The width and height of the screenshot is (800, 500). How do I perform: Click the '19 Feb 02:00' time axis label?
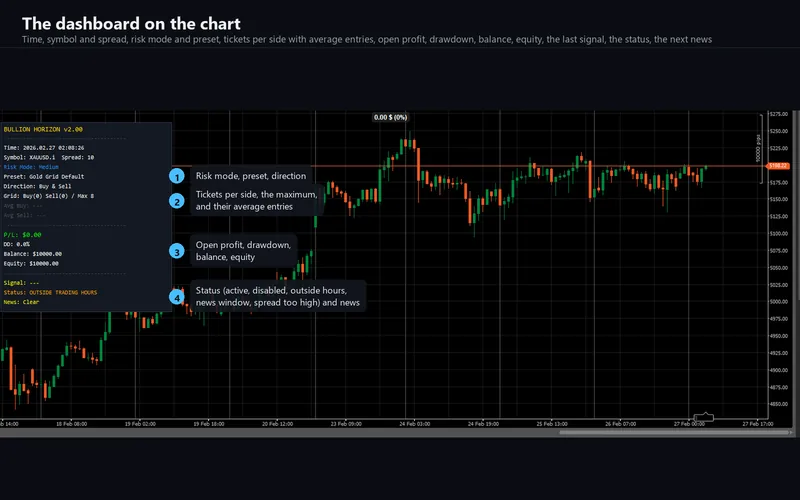[x=140, y=424]
